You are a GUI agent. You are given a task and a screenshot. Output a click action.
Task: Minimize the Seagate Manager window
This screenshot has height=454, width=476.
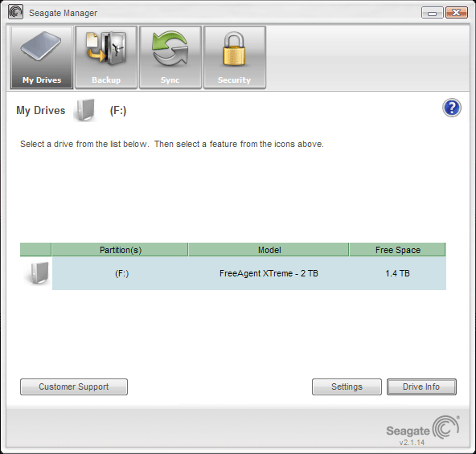(x=433, y=13)
